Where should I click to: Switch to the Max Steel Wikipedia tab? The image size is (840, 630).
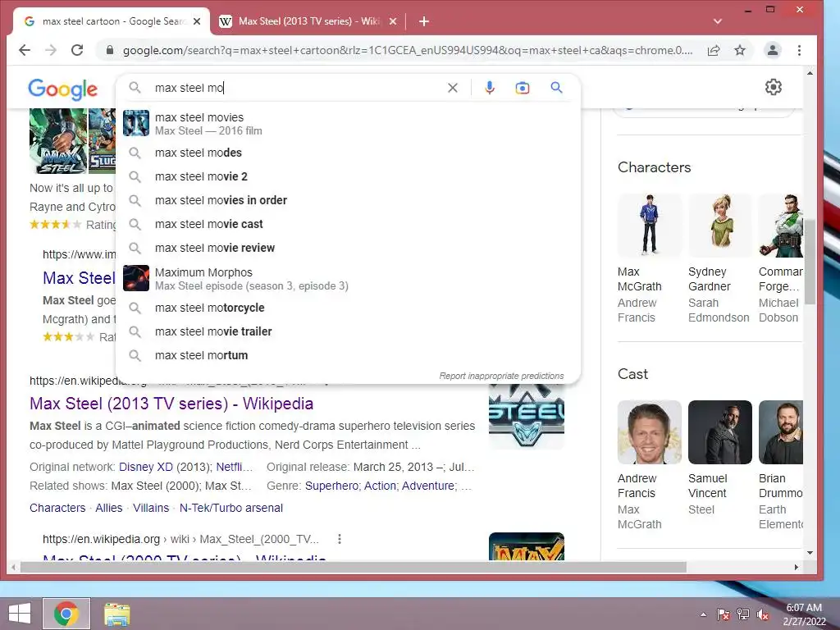(x=309, y=21)
